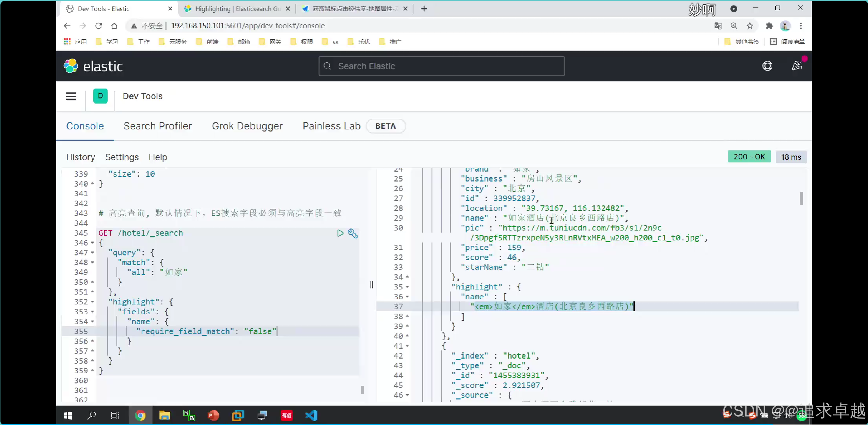Click the editor/response pane resize divider
The image size is (868, 425).
click(x=372, y=285)
